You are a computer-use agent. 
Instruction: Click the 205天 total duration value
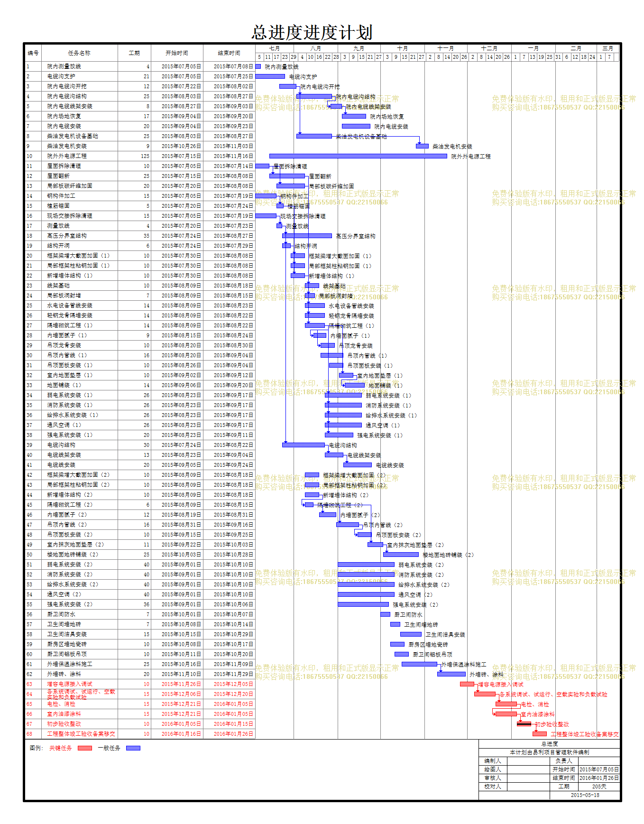(x=599, y=787)
